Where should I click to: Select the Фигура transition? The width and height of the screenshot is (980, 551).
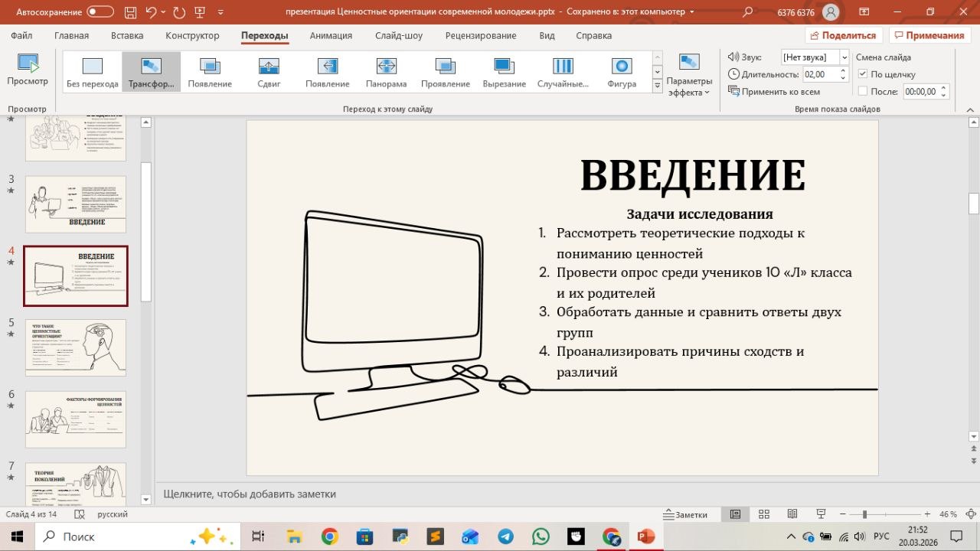click(622, 72)
